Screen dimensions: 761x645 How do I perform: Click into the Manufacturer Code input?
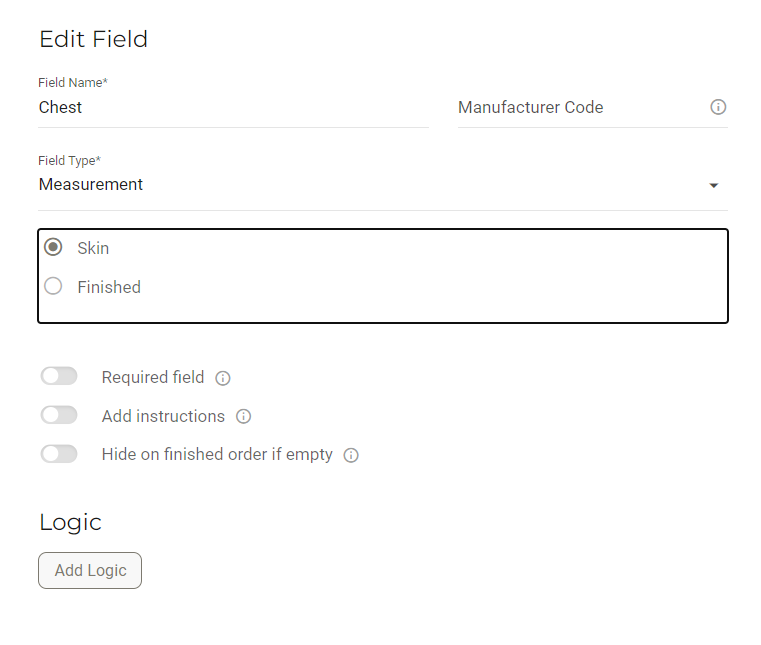pos(582,107)
